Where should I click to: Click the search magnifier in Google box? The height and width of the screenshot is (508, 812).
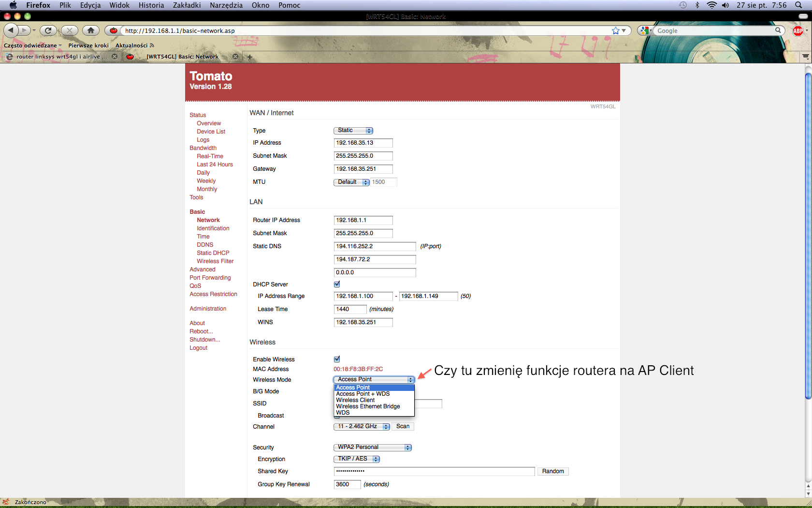pyautogui.click(x=778, y=30)
